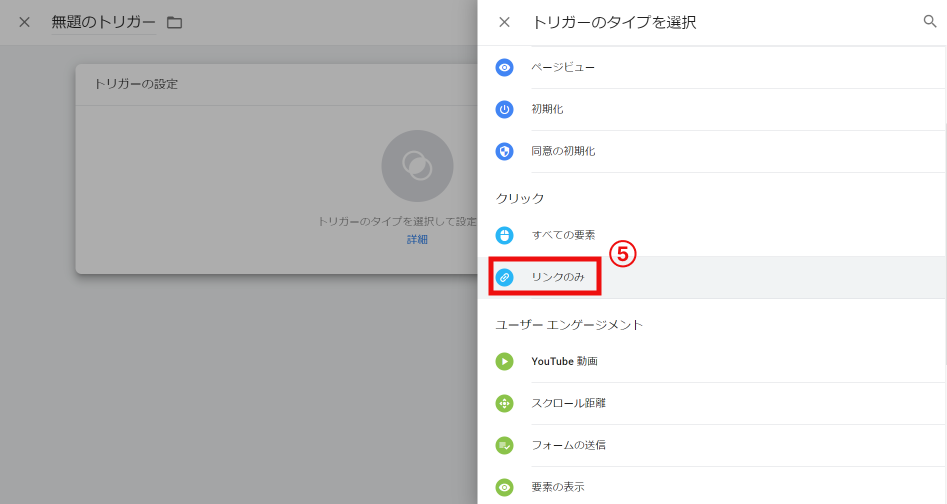Click the trigger type placeholder circle
This screenshot has height=504, width=947.
point(417,166)
